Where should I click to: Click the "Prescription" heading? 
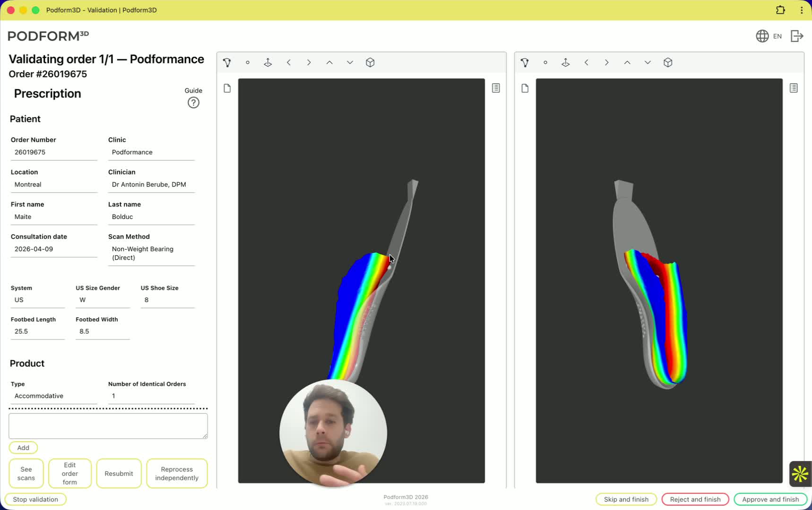[x=47, y=93]
